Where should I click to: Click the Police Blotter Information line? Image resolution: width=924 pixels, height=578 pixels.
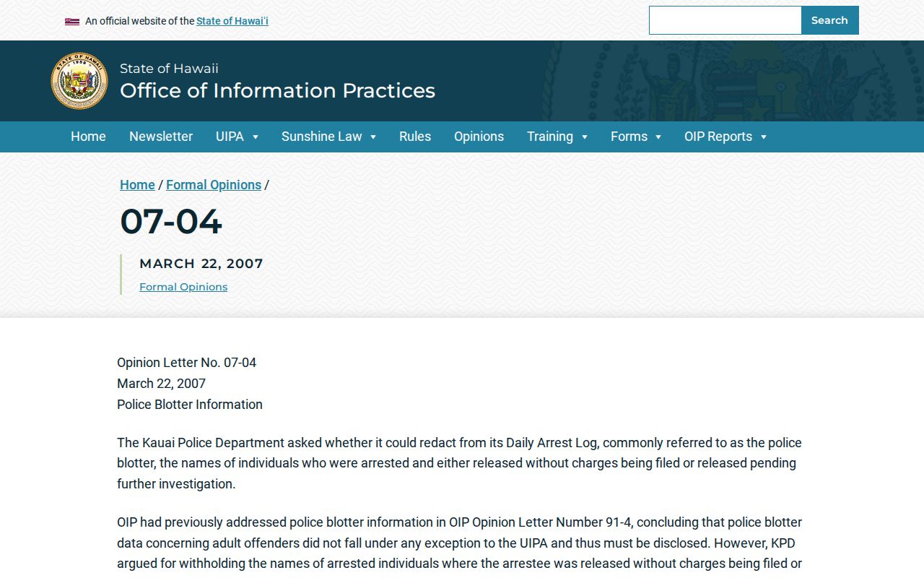pyautogui.click(x=190, y=405)
